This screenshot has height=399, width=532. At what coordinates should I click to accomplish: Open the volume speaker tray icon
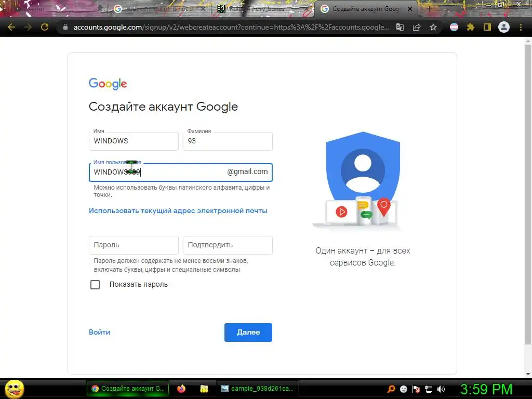pyautogui.click(x=441, y=389)
